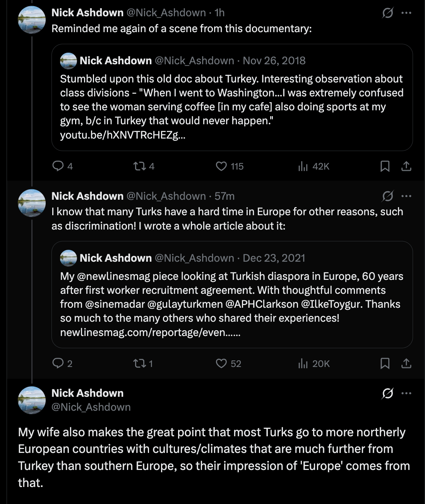This screenshot has height=504, width=425.
Task: Repost the documentary scene tweet
Action: point(139,166)
